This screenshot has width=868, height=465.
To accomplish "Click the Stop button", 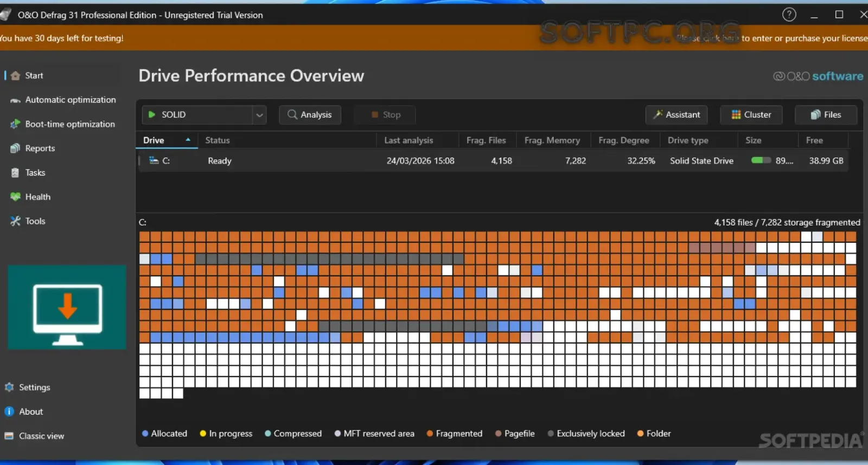I will pos(385,115).
